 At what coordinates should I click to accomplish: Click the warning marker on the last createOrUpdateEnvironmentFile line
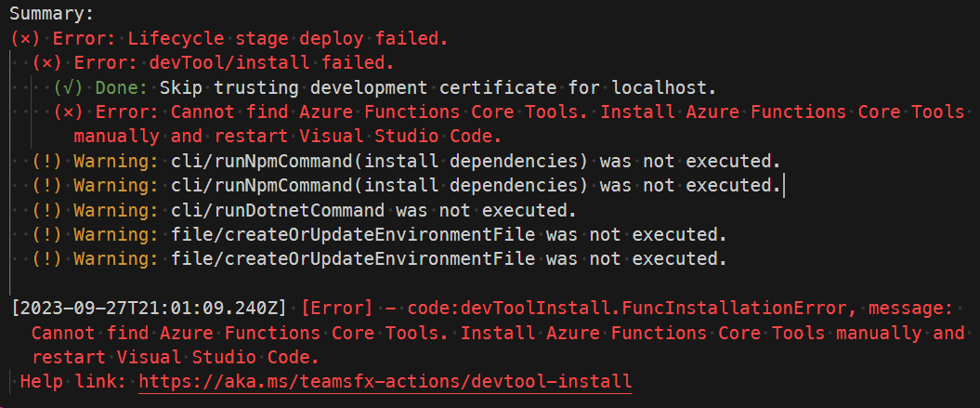(x=47, y=257)
